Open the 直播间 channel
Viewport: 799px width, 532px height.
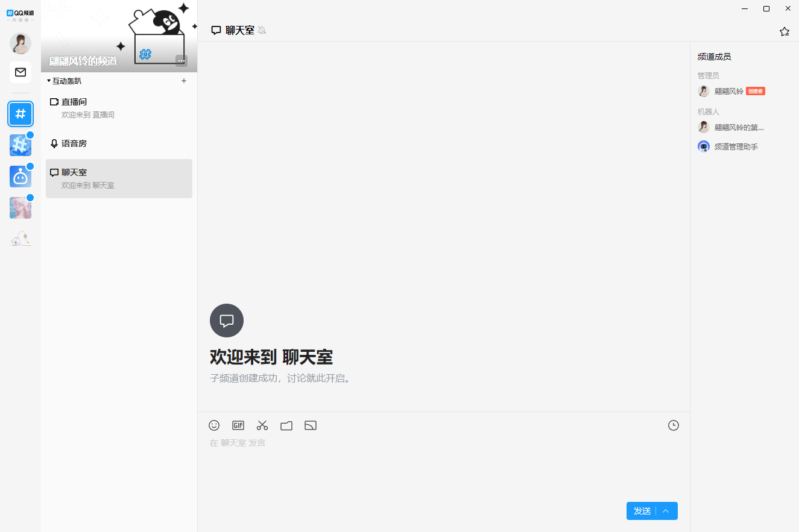point(119,108)
